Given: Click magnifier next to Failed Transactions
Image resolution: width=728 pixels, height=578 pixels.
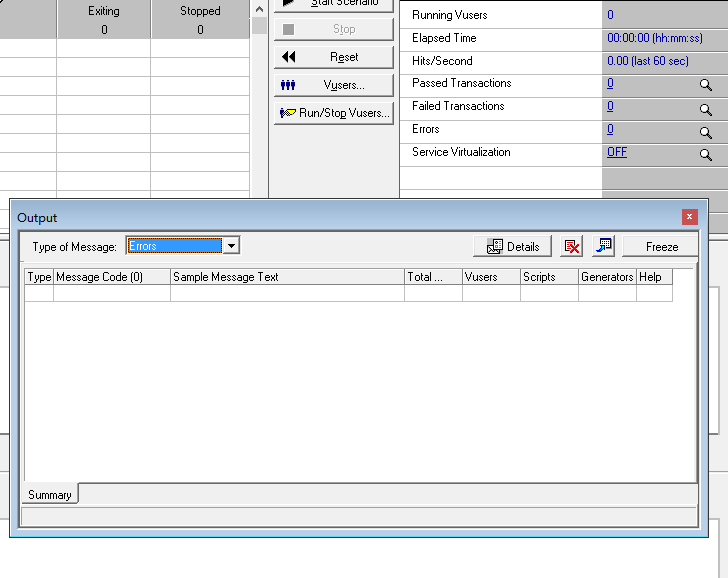Looking at the screenshot, I should coord(705,110).
